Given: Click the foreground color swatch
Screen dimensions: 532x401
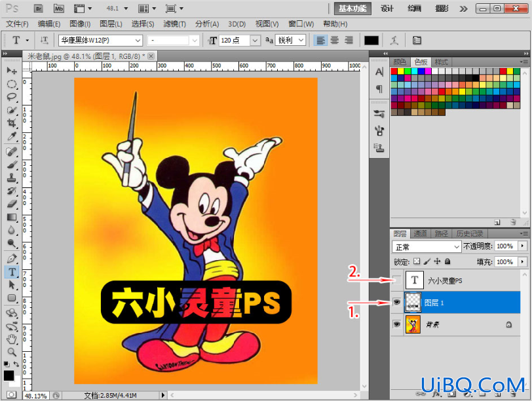Looking at the screenshot, I should point(9,375).
